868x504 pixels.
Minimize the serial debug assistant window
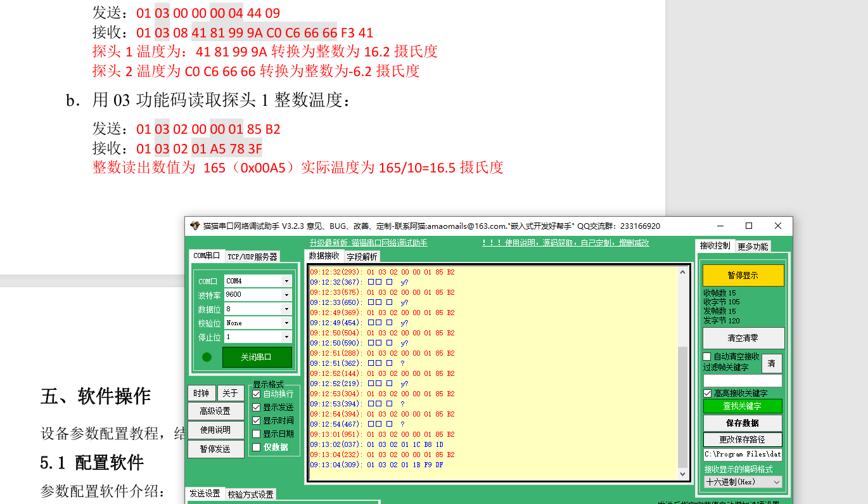tap(720, 226)
